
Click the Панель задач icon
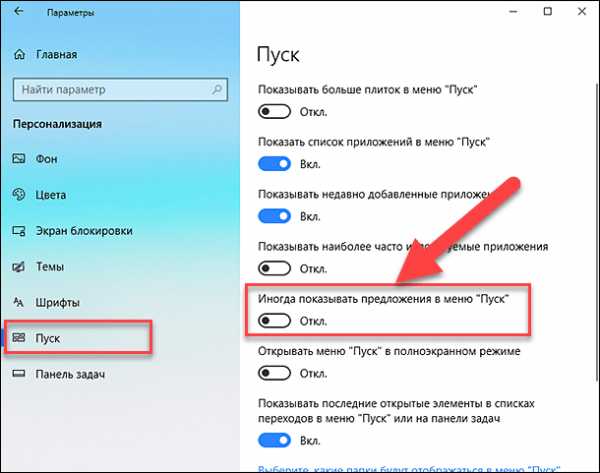[19, 374]
